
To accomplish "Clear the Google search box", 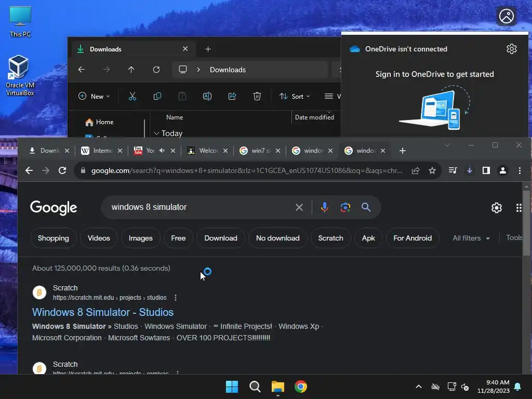I will click(x=299, y=207).
